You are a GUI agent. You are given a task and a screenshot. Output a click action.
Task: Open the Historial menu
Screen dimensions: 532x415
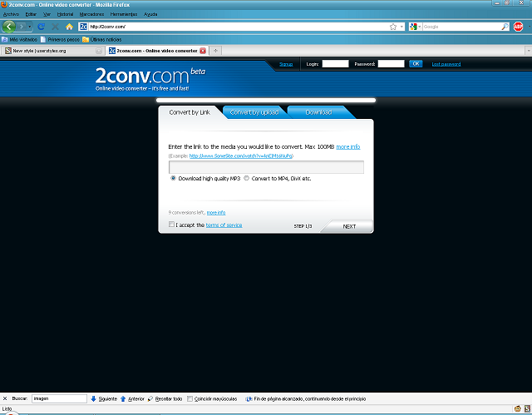65,14
